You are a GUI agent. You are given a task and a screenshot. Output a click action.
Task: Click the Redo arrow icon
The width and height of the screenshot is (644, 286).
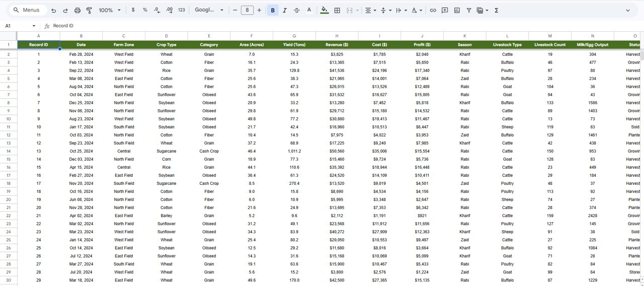65,10
